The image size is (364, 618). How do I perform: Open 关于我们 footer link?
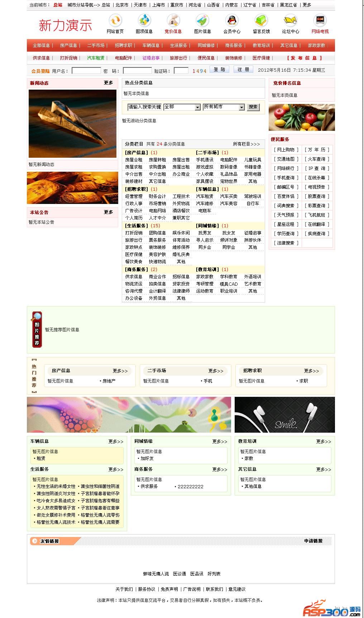[124, 589]
